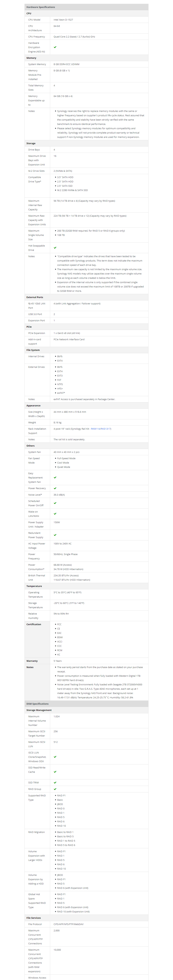The width and height of the screenshot is (173, 980).
Task: Click the File System section heading
Action: click(33, 350)
